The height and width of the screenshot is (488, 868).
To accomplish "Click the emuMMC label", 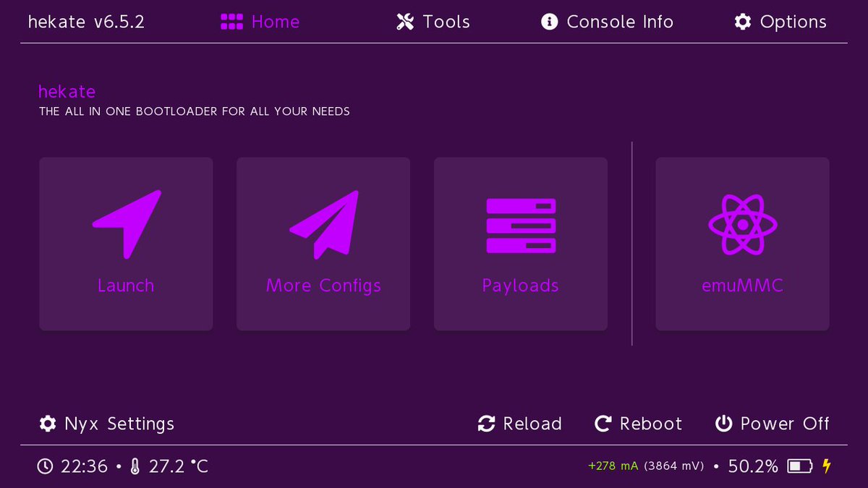I will point(742,286).
